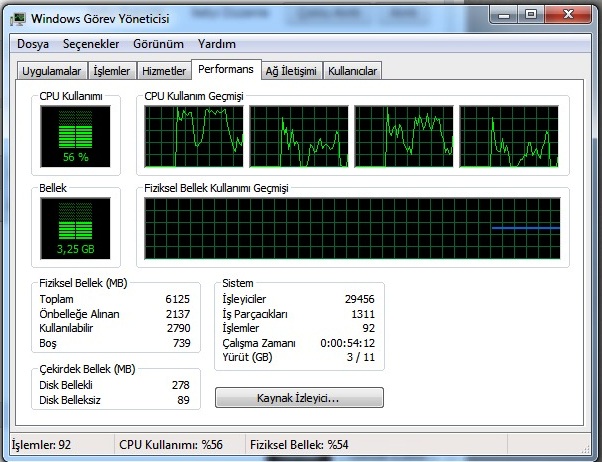Click status bar text CPU Kullanımı: %56
This screenshot has width=602, height=462.
(x=171, y=445)
